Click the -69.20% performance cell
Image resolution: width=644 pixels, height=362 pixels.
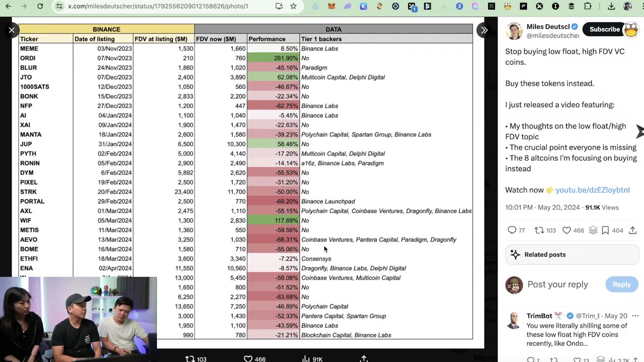274,202
